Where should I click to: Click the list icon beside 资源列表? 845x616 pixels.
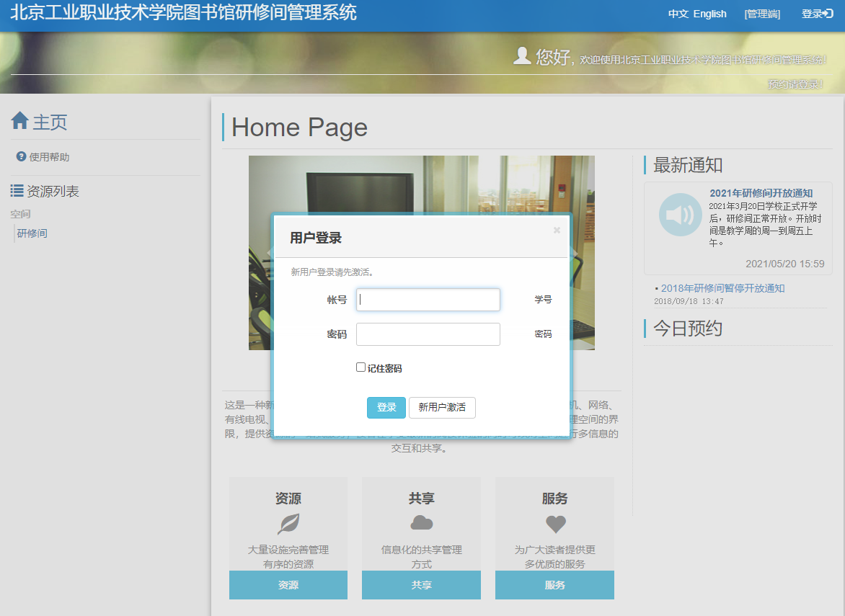coord(17,191)
